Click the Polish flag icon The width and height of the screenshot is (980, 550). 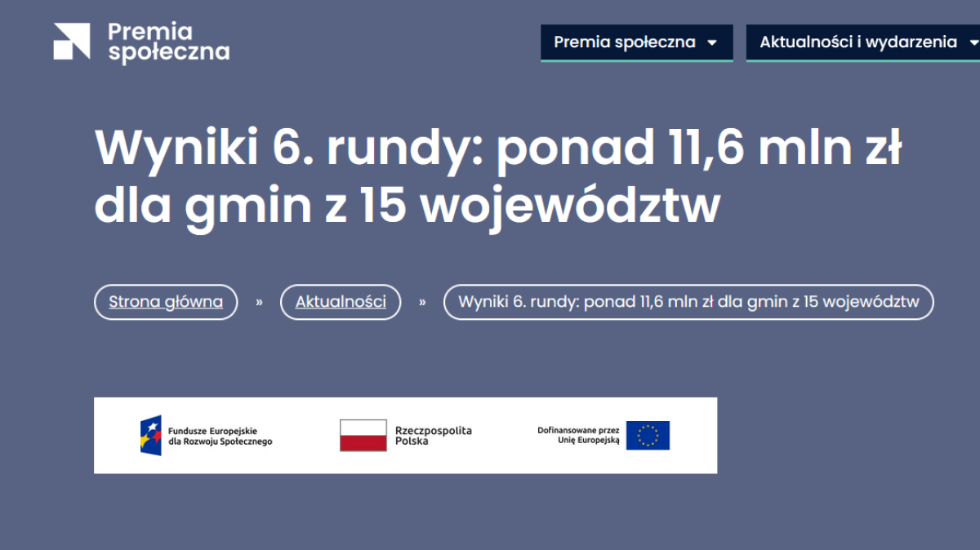pos(362,435)
